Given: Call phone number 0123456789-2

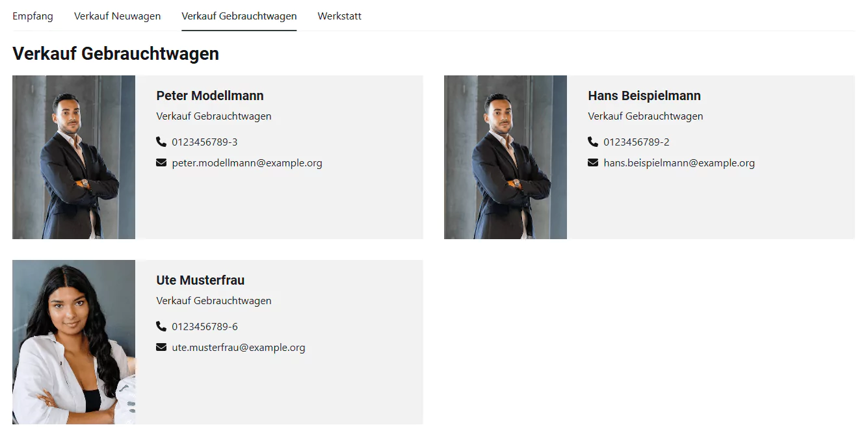Looking at the screenshot, I should point(637,142).
